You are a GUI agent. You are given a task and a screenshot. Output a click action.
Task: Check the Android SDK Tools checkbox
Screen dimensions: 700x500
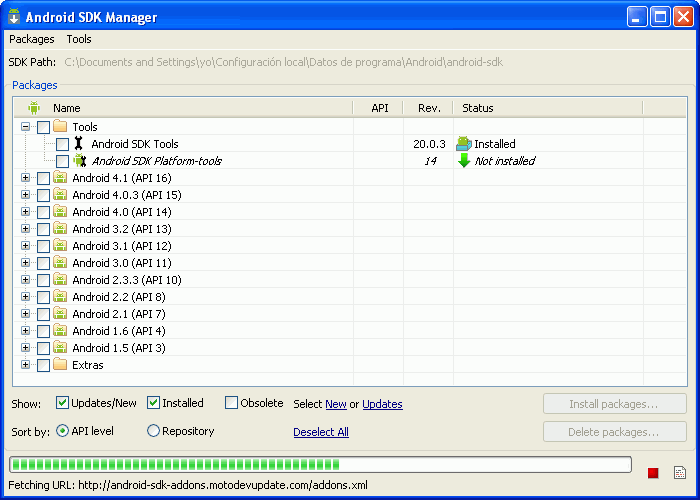(62, 144)
